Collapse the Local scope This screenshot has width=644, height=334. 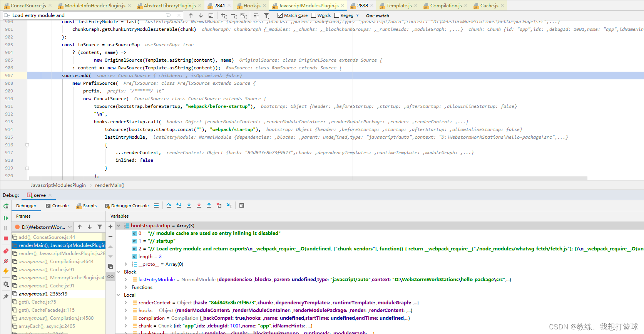point(119,295)
